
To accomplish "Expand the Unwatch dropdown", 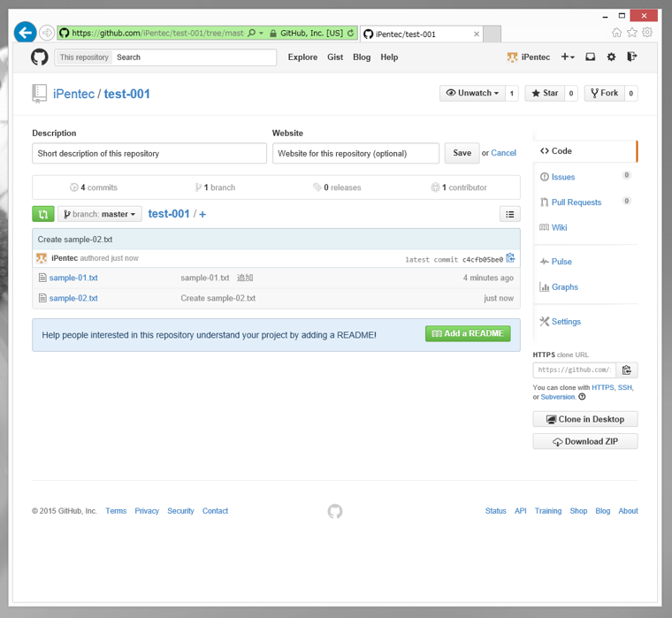I will (472, 93).
